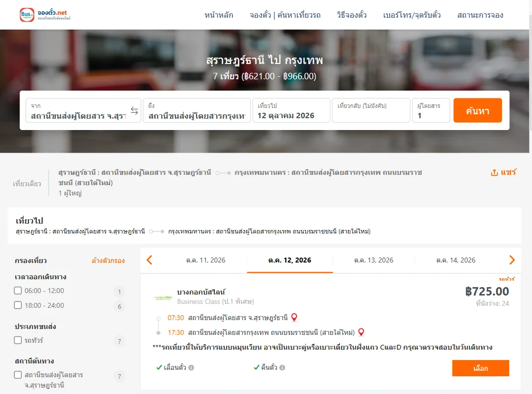532x394 pixels.
Task: Open สถานะการจอง navigation item
Action: 480,15
